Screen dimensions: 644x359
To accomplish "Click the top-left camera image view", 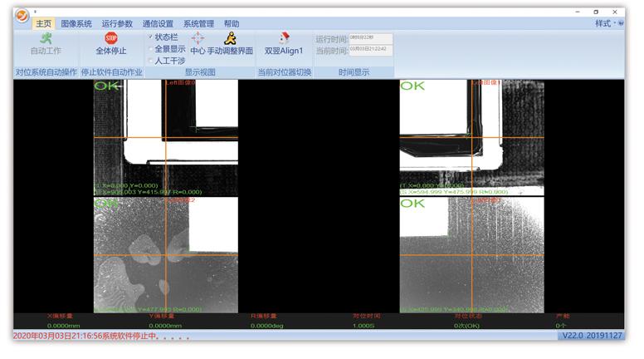I will point(165,137).
